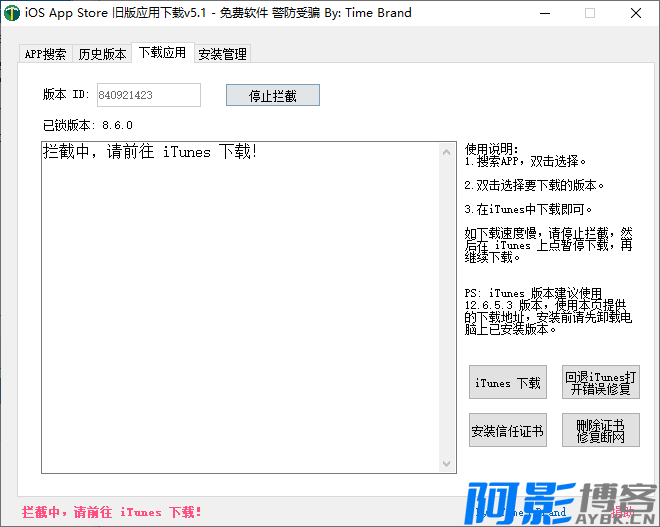Click the 版本 ID input field
Screen dimensions: 660x527
pos(148,95)
